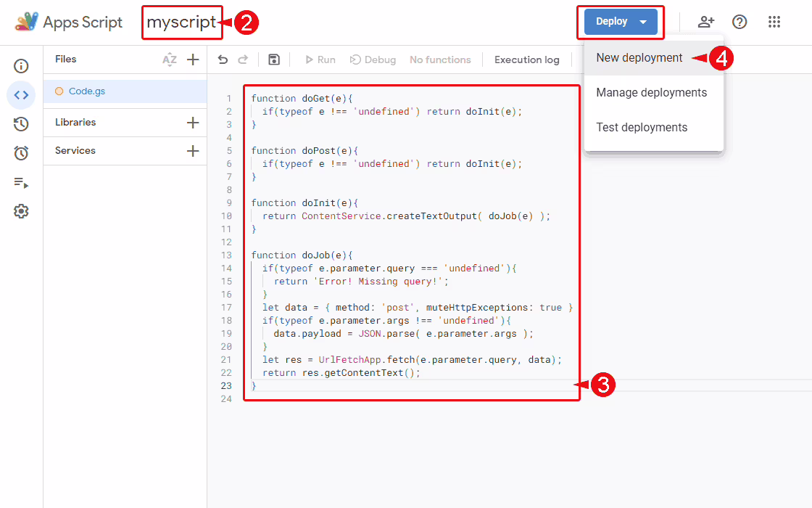The height and width of the screenshot is (508, 812).
Task: Open the No functions selector dropdown
Action: (440, 60)
